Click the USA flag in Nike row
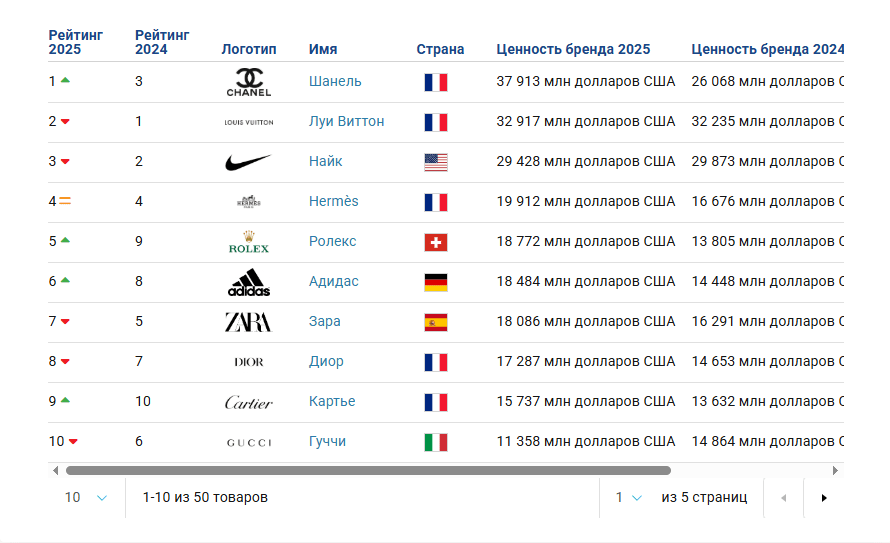The image size is (890, 543). 435,162
